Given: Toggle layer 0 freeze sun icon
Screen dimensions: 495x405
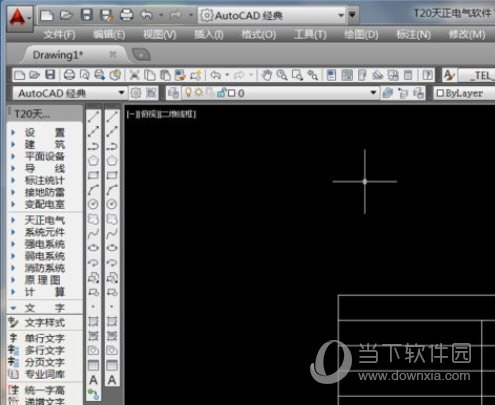Looking at the screenshot, I should (199, 92).
